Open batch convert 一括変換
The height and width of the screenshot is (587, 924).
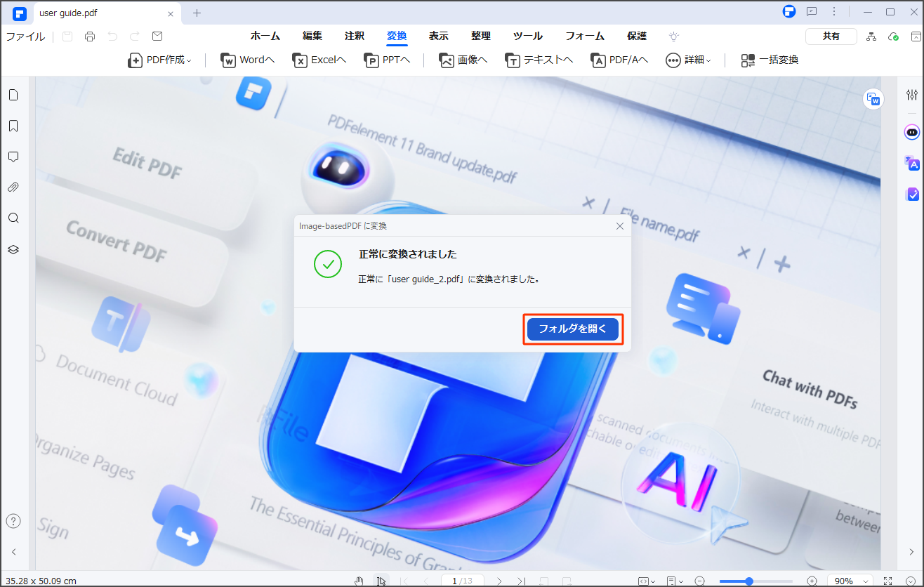pos(770,60)
